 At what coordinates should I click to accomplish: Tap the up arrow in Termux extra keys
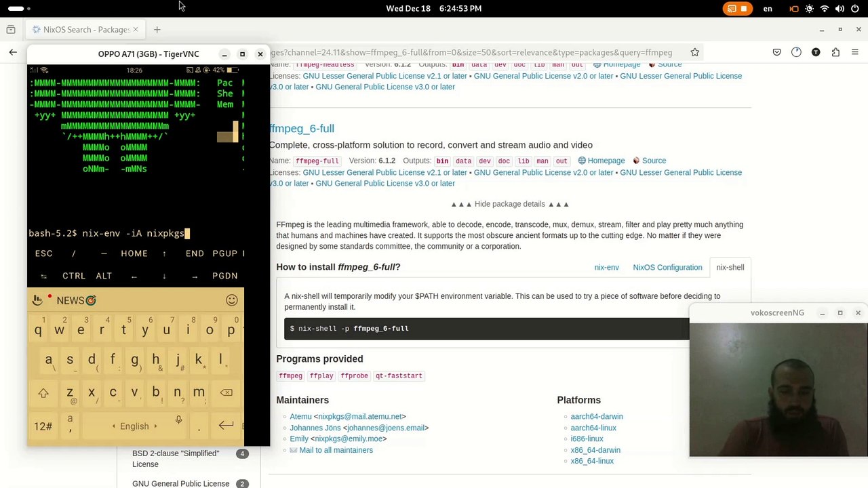tap(164, 253)
